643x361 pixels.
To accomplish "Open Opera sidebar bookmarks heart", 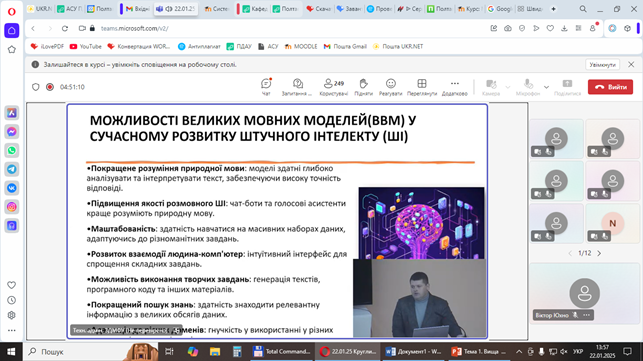I will [11, 285].
